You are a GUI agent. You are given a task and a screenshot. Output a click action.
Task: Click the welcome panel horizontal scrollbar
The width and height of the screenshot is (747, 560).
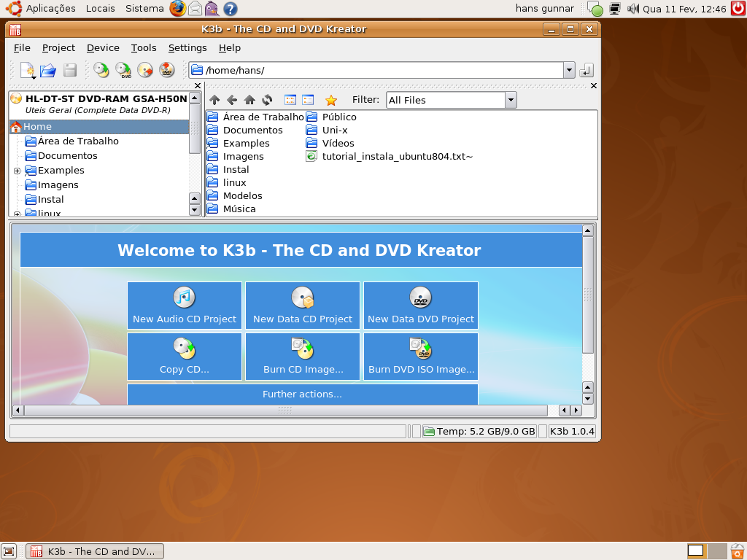285,410
